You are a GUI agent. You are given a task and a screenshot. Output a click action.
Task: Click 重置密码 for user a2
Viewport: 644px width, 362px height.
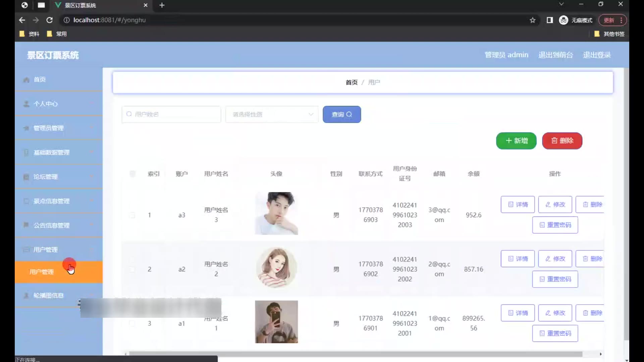tap(555, 279)
